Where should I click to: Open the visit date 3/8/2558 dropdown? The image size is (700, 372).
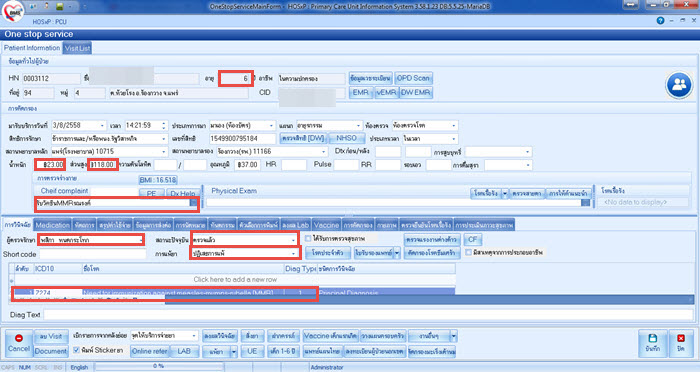tap(102, 125)
